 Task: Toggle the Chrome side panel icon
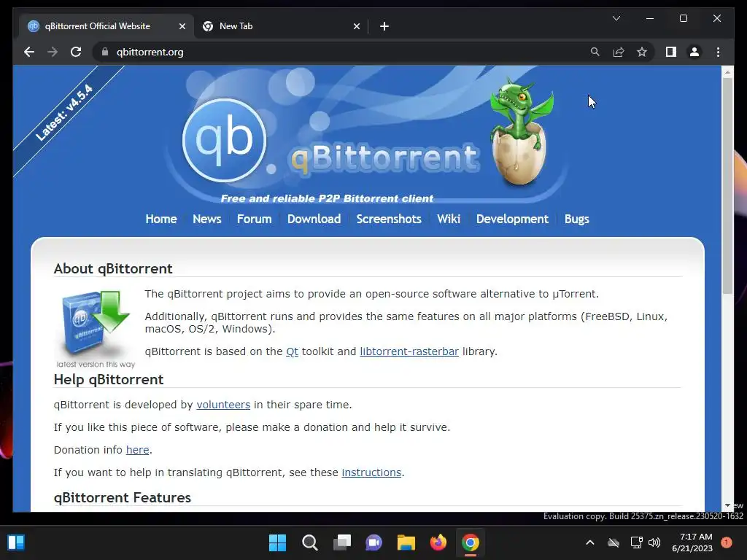tap(671, 52)
